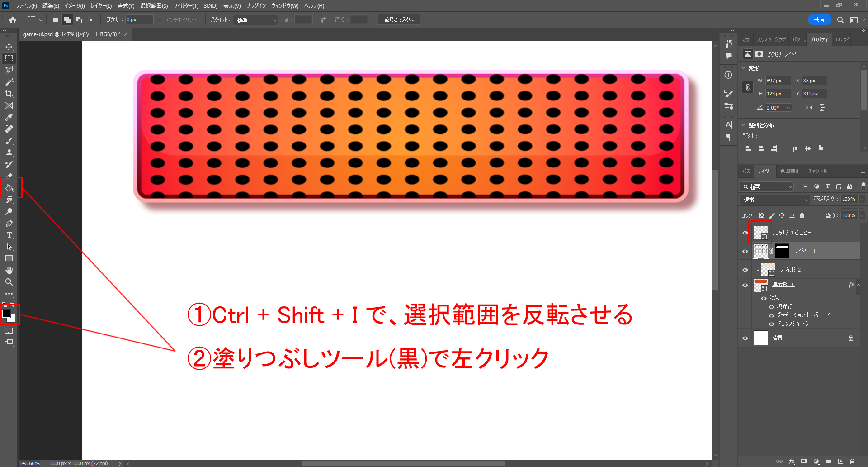
Task: Click the W width input field
Action: (777, 81)
